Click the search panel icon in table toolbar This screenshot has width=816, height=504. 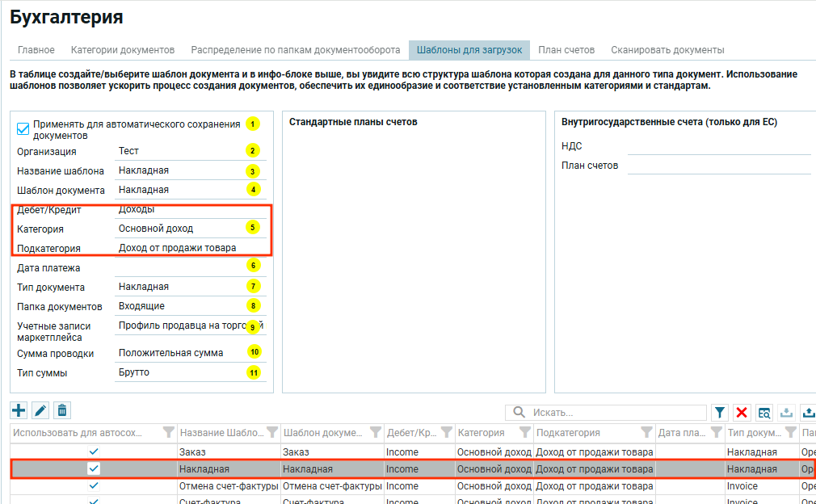[764, 413]
